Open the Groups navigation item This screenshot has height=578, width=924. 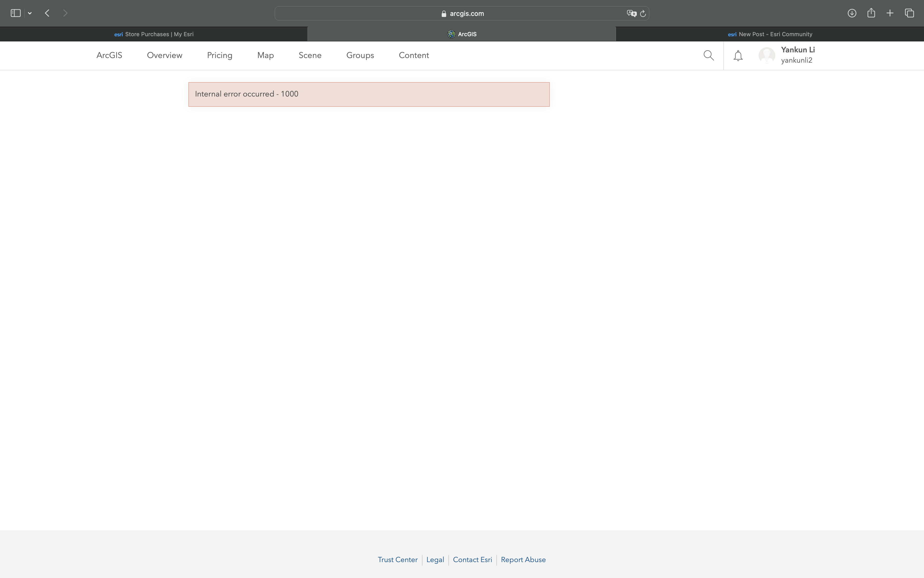click(x=360, y=55)
